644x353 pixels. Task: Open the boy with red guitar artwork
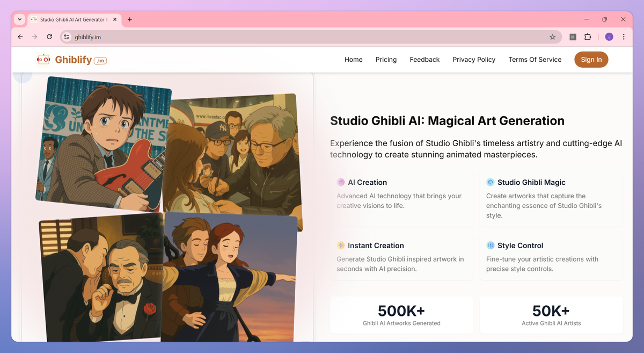point(103,144)
